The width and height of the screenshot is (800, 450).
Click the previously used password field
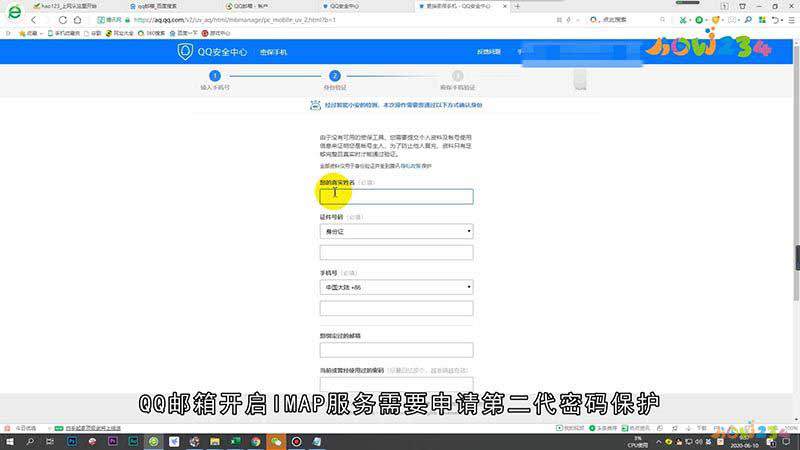pyautogui.click(x=396, y=385)
